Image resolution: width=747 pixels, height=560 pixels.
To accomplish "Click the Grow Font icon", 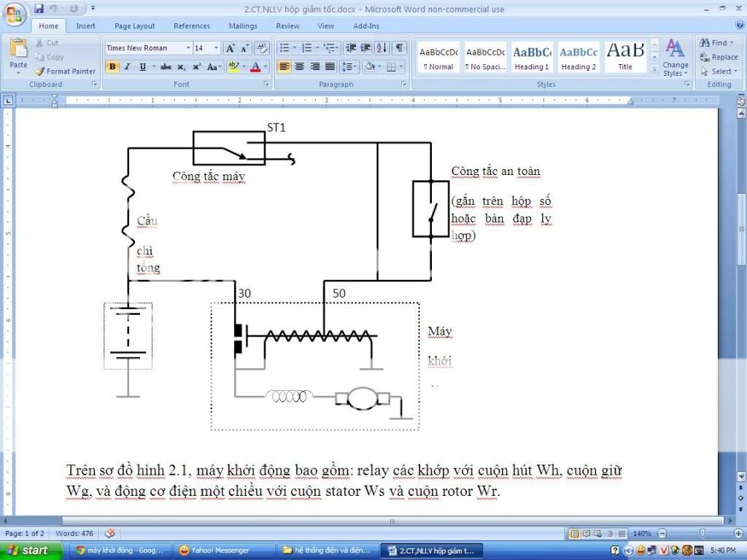I will pos(230,48).
